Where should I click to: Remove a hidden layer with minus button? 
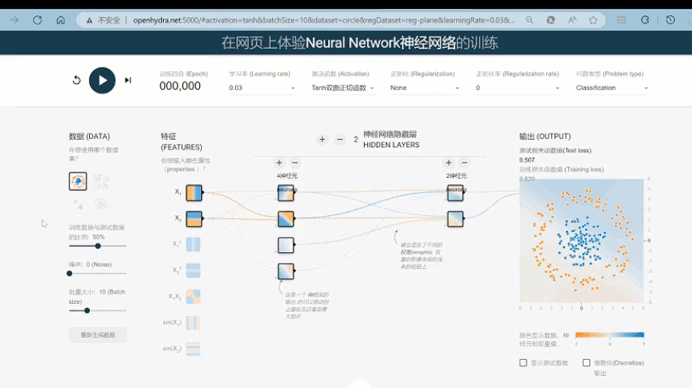point(340,139)
